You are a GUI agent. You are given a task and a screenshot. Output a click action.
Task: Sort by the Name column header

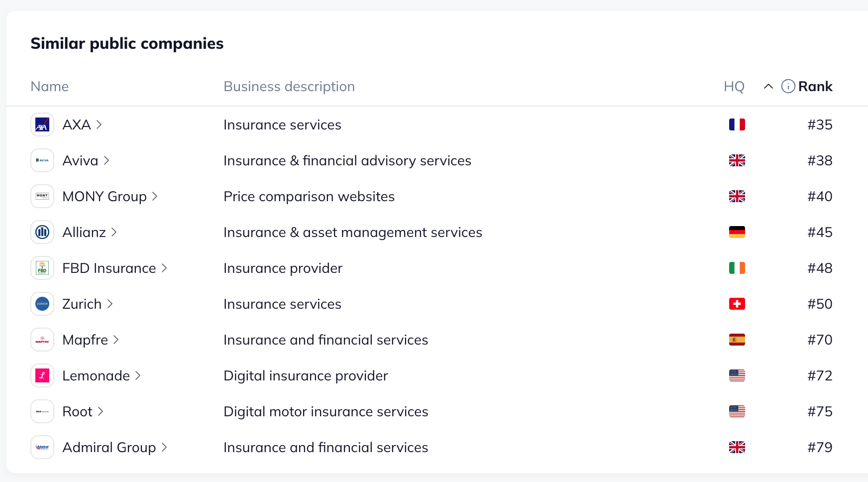(50, 86)
